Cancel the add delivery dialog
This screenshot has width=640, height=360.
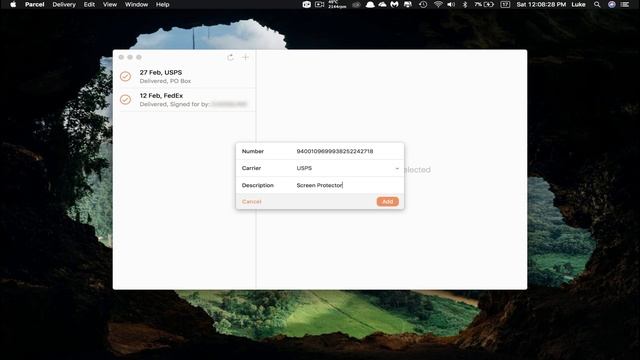(251, 202)
